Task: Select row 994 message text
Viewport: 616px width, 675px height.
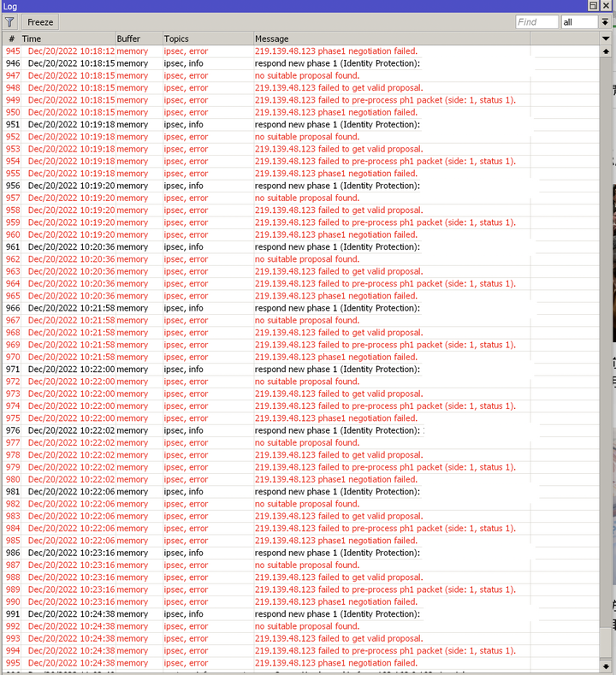Action: 385,650
